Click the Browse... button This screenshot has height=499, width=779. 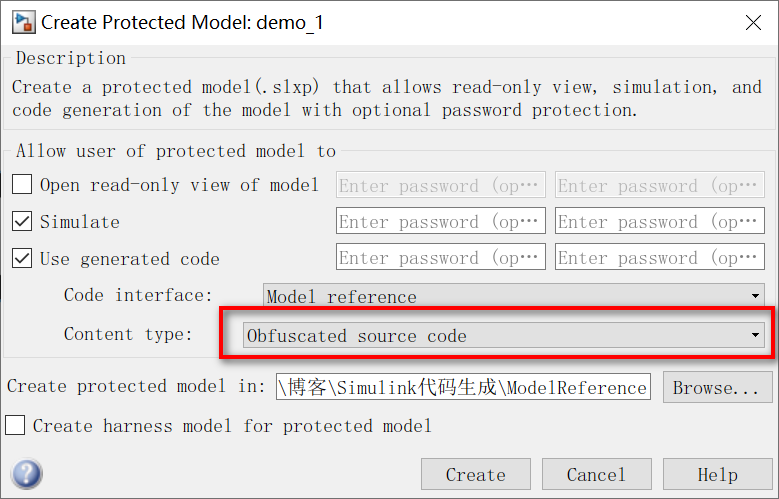click(x=717, y=387)
